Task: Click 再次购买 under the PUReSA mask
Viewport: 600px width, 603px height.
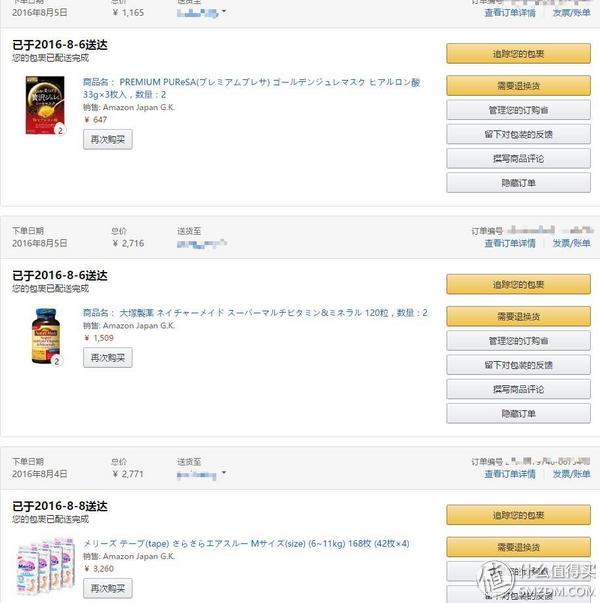Action: click(108, 140)
